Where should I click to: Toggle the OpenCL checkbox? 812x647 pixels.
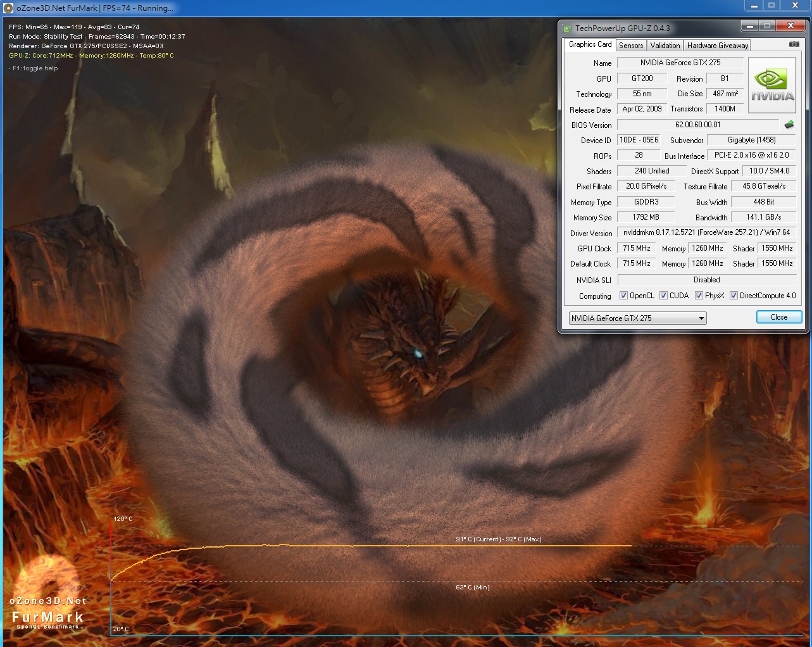tap(623, 296)
